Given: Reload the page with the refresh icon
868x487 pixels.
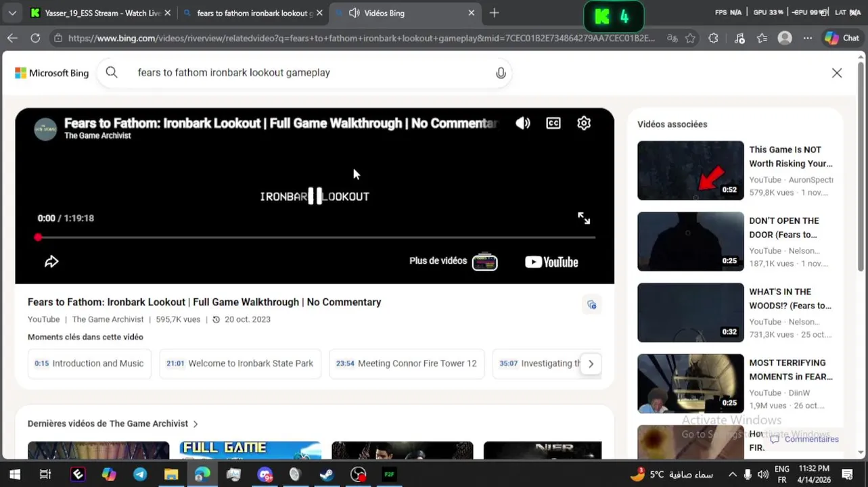Looking at the screenshot, I should click(x=35, y=39).
